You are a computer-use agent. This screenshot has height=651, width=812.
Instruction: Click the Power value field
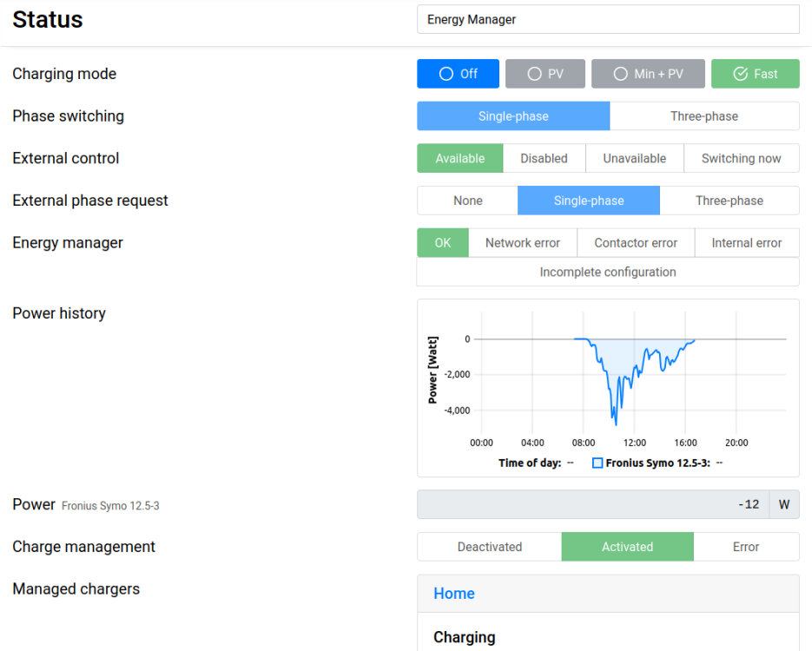coord(592,504)
